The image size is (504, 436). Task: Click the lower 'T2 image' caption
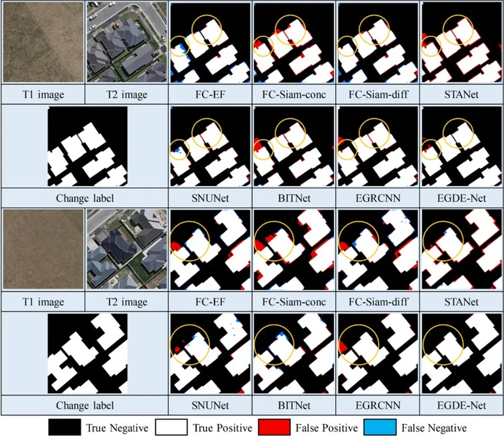coord(127,302)
